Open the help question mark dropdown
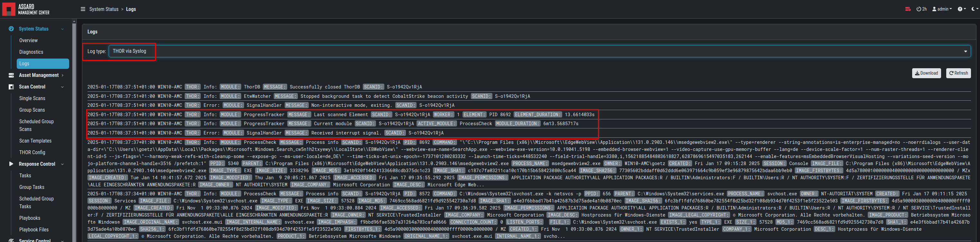The height and width of the screenshot is (242, 980). tap(961, 9)
